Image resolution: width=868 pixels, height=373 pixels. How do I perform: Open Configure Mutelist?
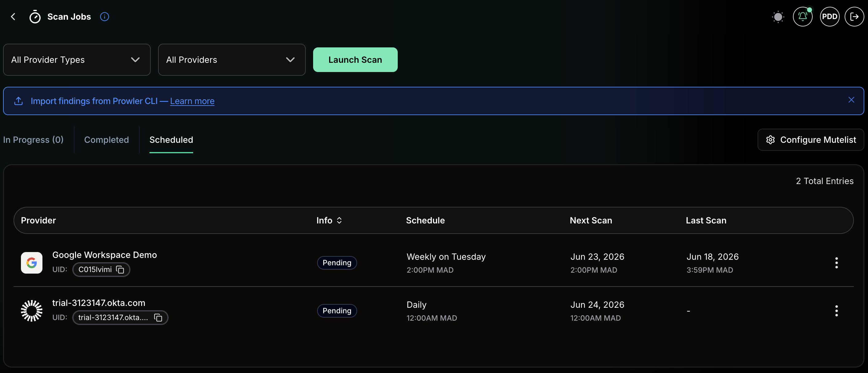point(811,140)
